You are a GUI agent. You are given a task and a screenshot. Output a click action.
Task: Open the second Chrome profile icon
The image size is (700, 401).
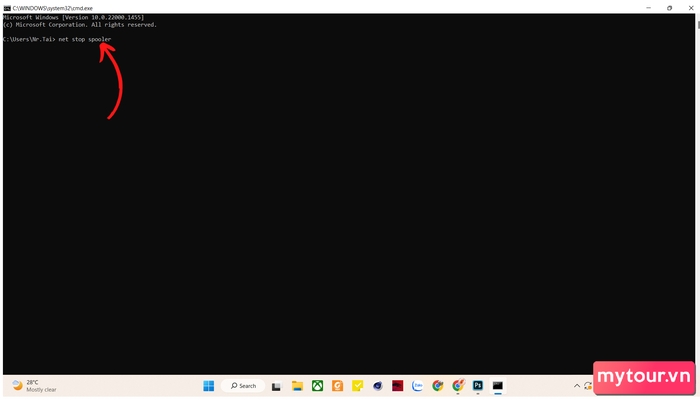458,385
